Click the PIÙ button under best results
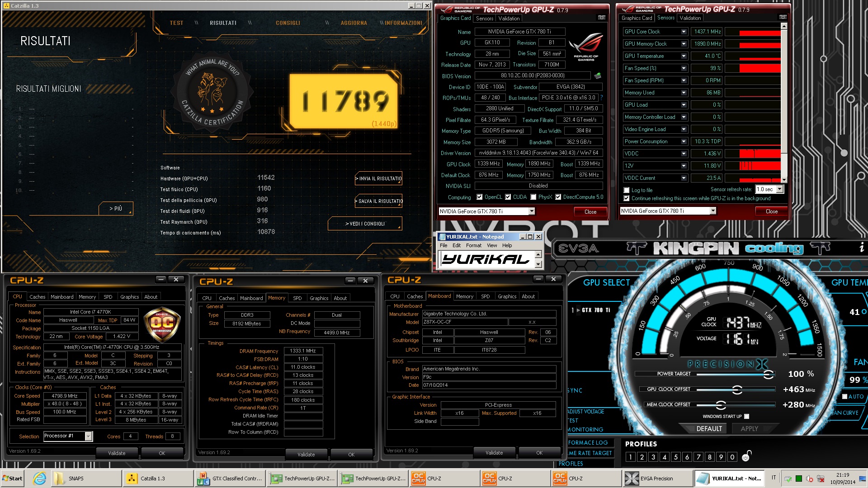 click(116, 208)
